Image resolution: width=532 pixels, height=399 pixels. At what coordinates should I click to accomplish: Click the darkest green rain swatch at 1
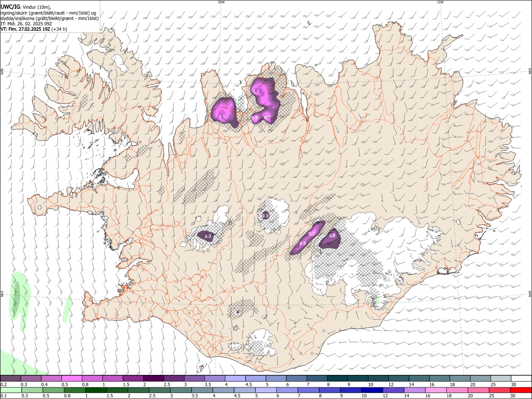[x=96, y=390]
